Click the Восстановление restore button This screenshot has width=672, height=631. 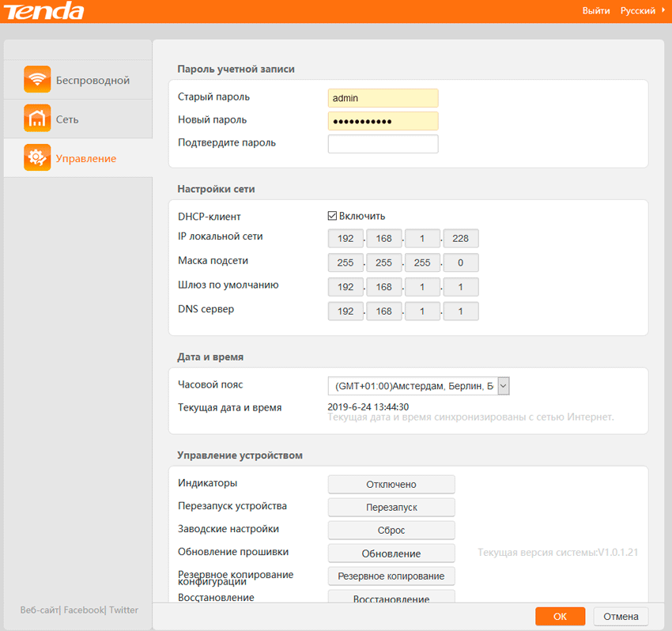(391, 597)
